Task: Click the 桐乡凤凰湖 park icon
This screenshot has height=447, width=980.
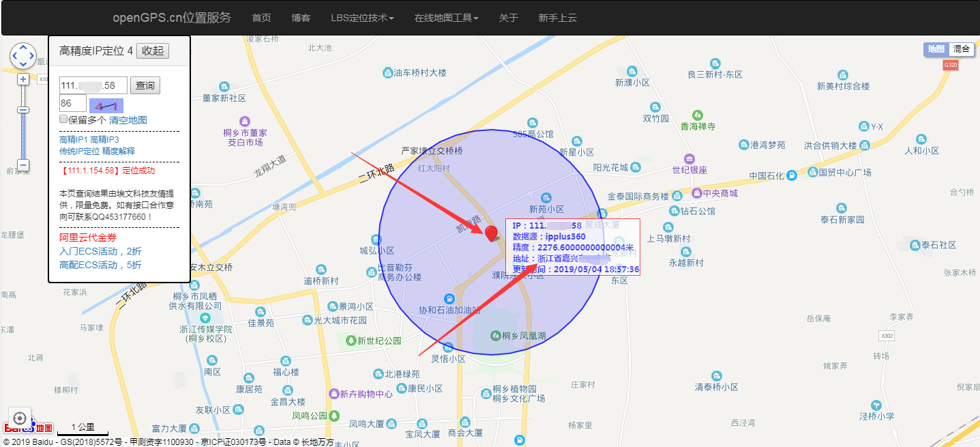Action: click(x=496, y=335)
